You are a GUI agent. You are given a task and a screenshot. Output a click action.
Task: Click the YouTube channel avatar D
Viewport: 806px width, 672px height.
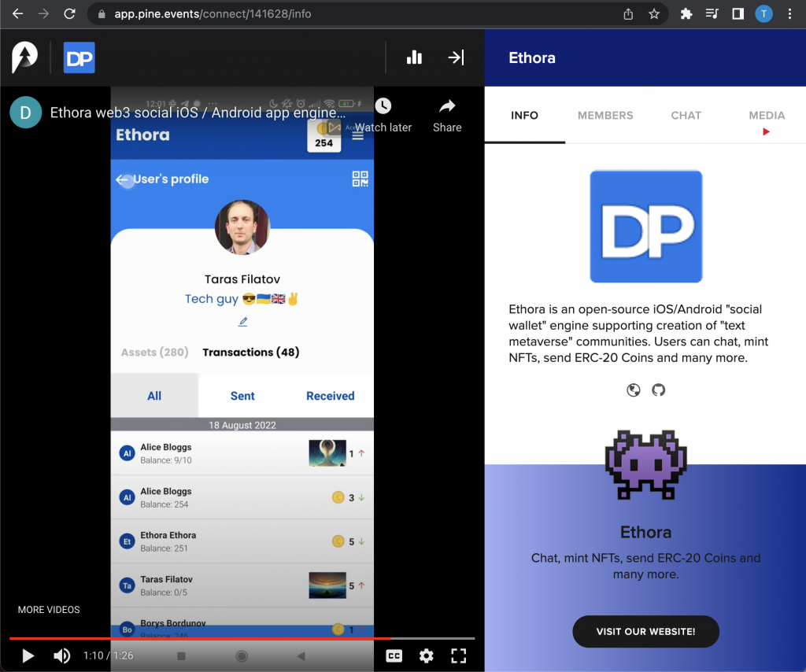pos(26,112)
